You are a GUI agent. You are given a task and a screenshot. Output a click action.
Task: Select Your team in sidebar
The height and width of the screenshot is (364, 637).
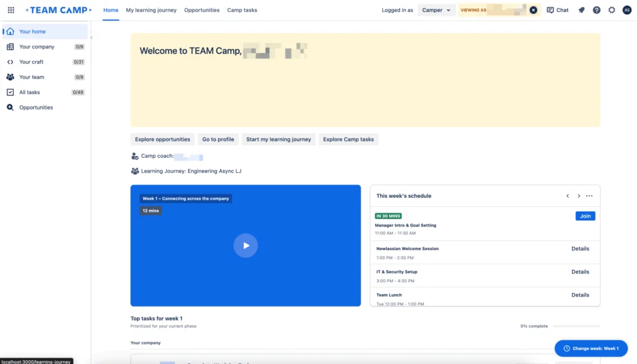pos(31,77)
